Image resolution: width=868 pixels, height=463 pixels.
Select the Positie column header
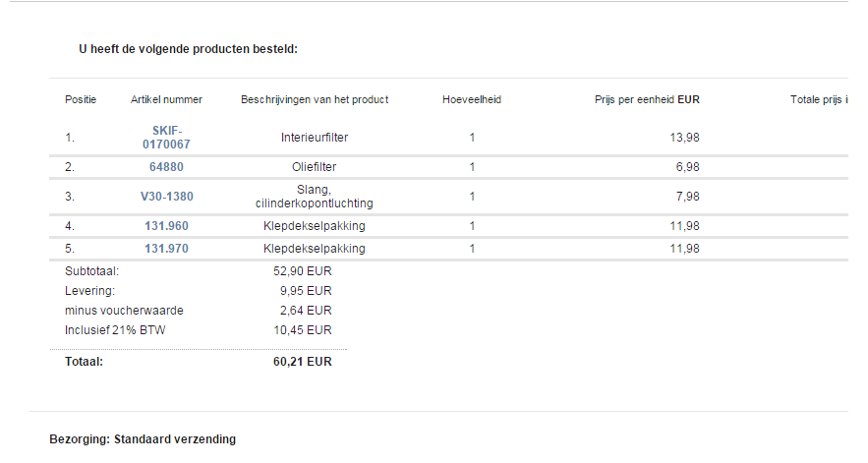(81, 99)
